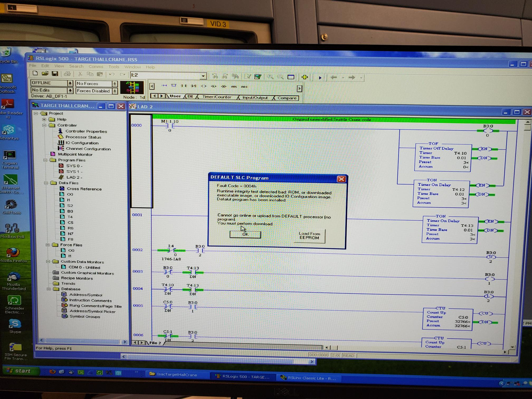Collapse the Data Files folder node
The image size is (532, 399).
pyautogui.click(x=46, y=183)
